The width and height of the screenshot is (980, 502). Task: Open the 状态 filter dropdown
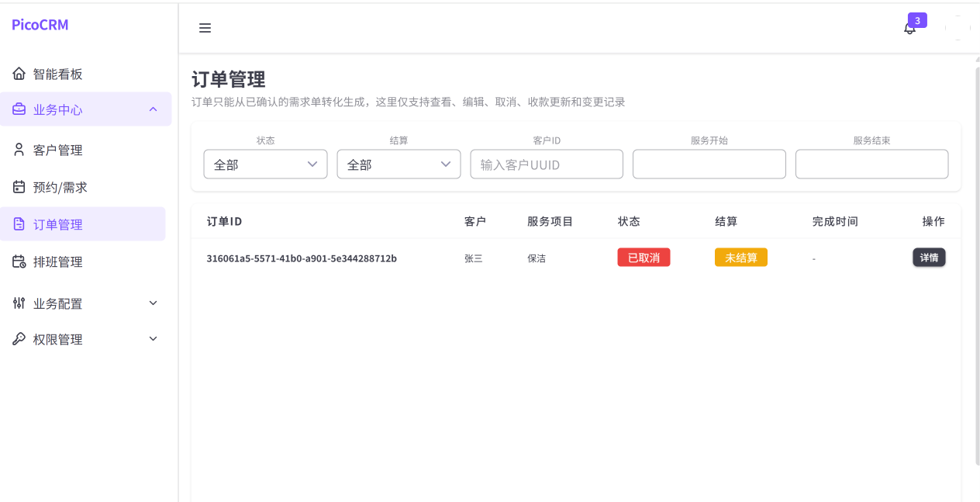(266, 164)
